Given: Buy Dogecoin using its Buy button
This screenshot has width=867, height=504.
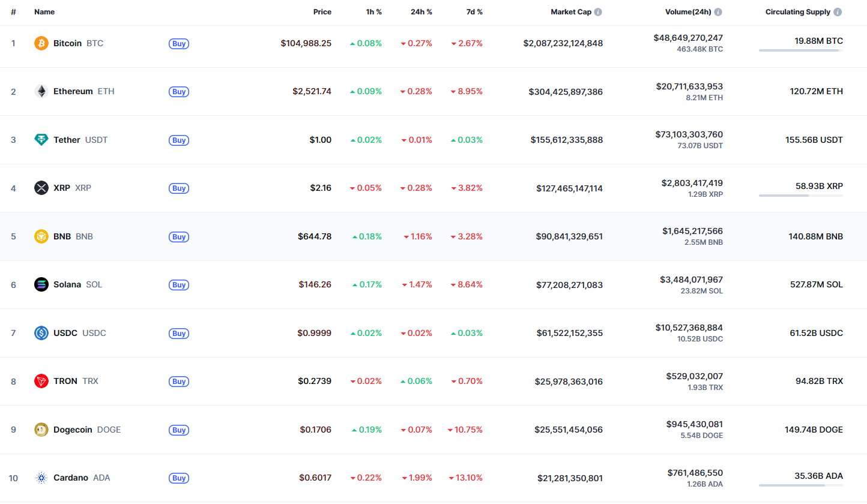Looking at the screenshot, I should point(179,430).
